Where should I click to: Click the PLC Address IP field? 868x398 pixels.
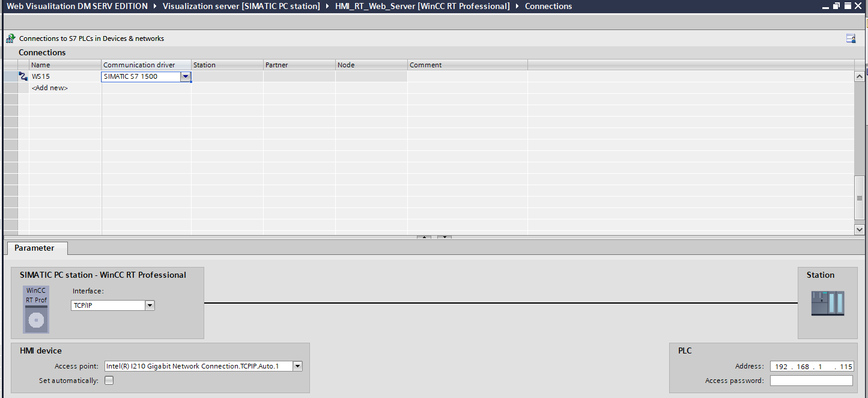point(811,366)
